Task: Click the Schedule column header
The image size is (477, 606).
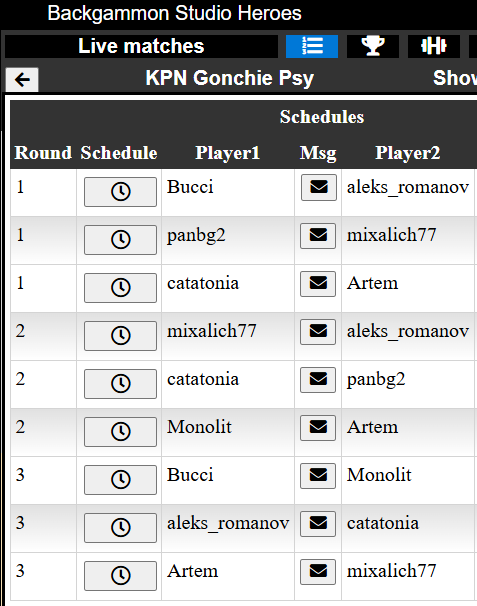Action: pos(119,153)
